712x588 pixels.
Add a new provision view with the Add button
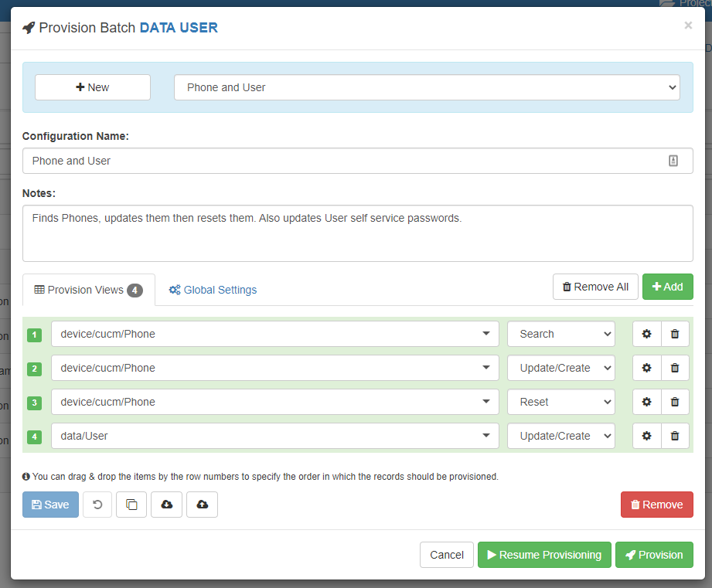667,287
